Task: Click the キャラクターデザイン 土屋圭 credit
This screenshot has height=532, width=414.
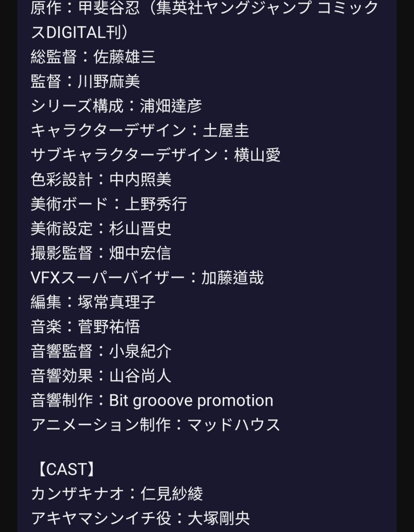Action: click(140, 131)
